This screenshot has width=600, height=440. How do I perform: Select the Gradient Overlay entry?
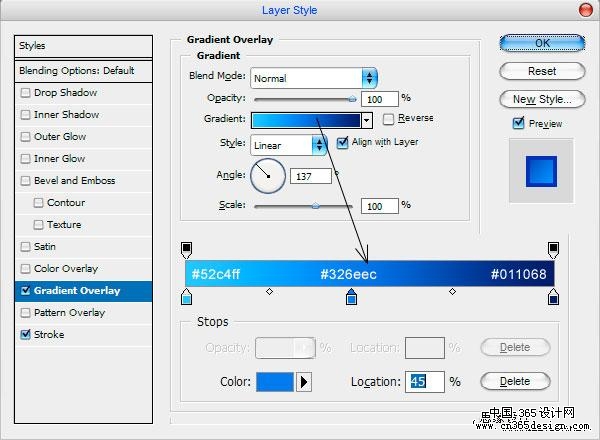coord(83,291)
